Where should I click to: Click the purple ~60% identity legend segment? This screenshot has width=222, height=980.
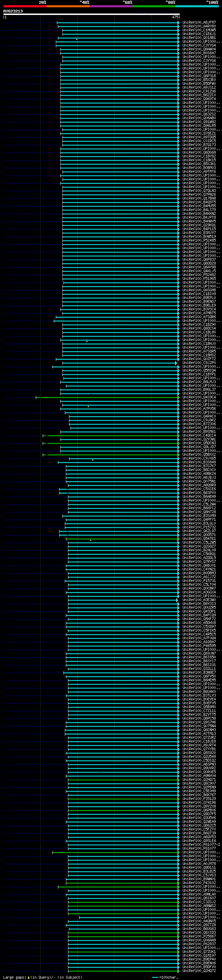(x=111, y=6)
